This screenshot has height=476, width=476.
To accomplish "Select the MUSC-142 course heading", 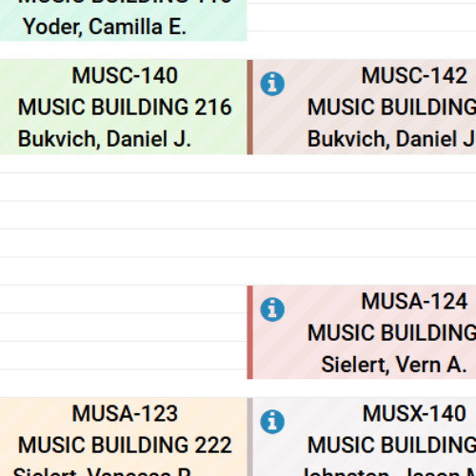I will coord(414,75).
